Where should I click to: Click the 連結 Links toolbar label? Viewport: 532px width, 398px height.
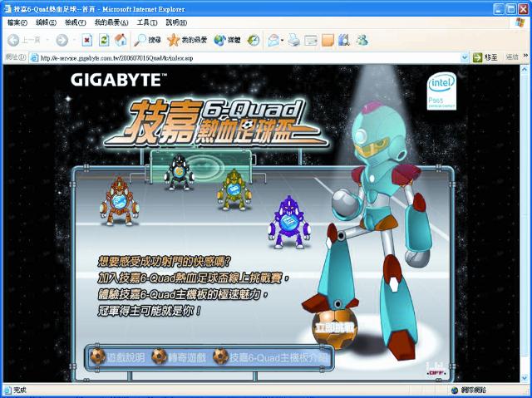point(512,57)
